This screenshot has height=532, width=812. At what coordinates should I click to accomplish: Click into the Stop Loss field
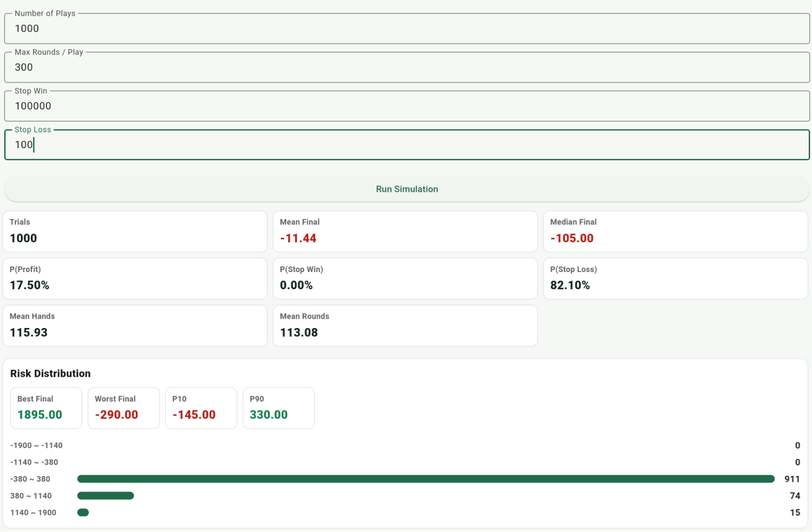[x=407, y=144]
